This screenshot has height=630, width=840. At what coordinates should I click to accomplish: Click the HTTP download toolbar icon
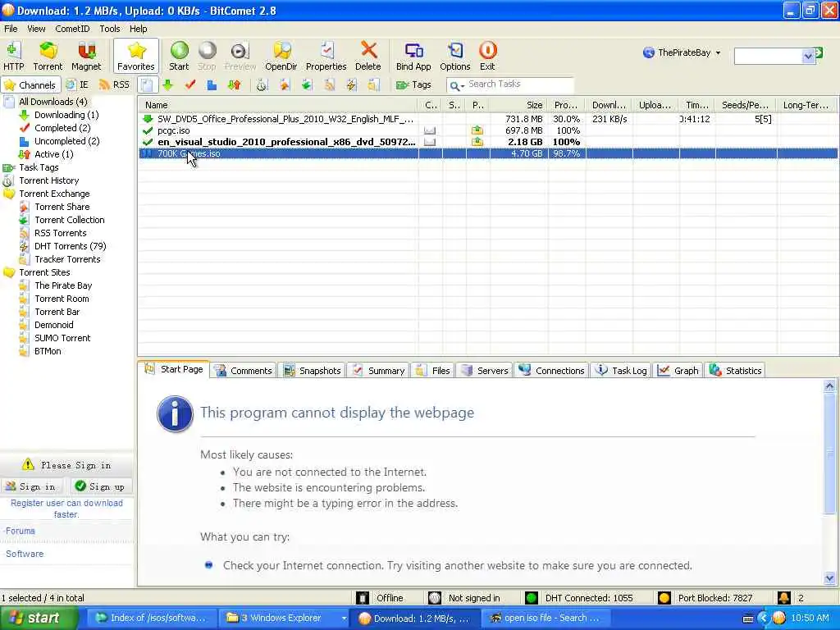(13, 56)
